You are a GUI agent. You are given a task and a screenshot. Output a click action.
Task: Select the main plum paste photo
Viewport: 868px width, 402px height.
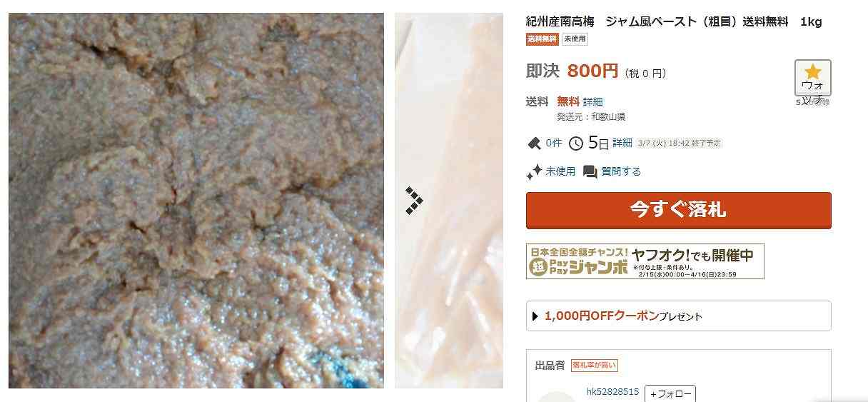196,201
